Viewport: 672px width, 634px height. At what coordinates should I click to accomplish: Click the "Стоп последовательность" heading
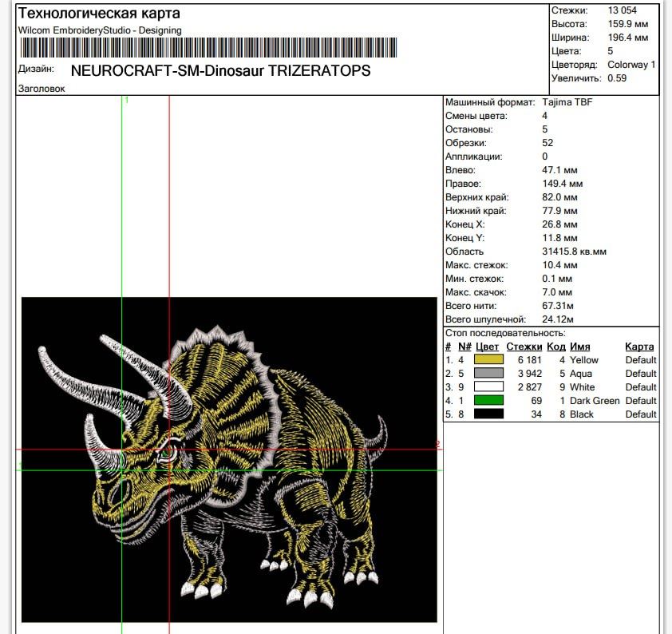[505, 333]
